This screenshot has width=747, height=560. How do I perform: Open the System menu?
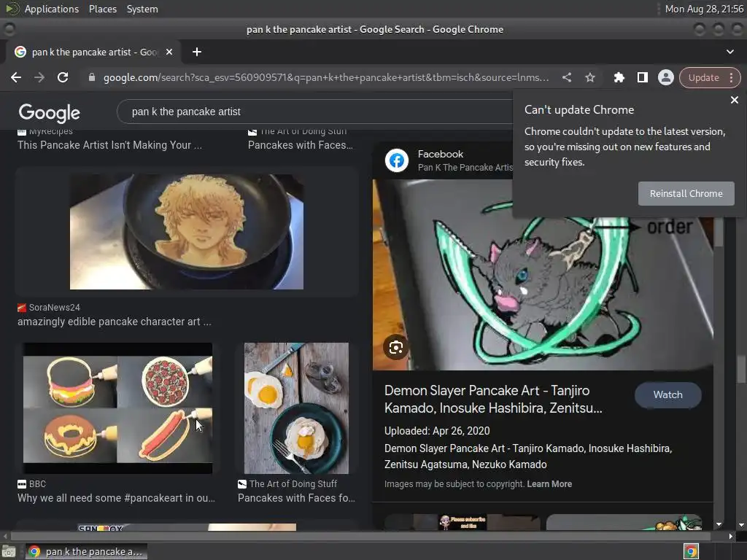click(x=142, y=9)
